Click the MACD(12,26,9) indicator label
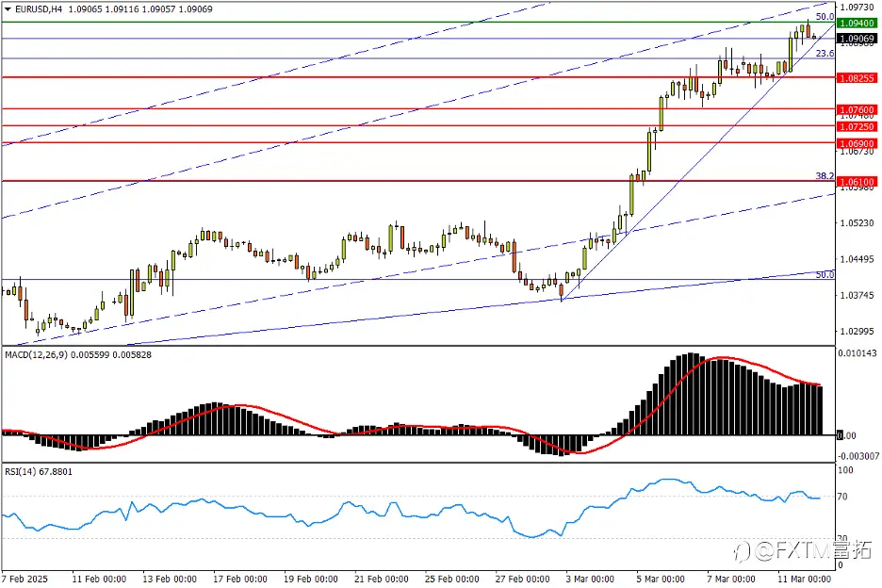 [x=36, y=354]
